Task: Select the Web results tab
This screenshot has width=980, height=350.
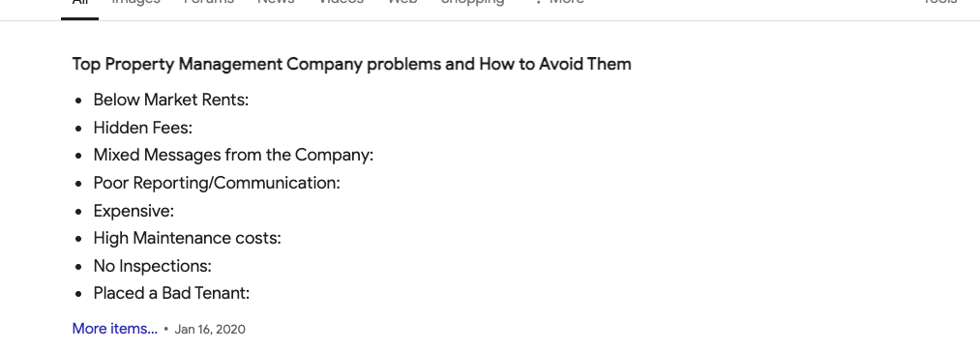Action: click(402, 2)
